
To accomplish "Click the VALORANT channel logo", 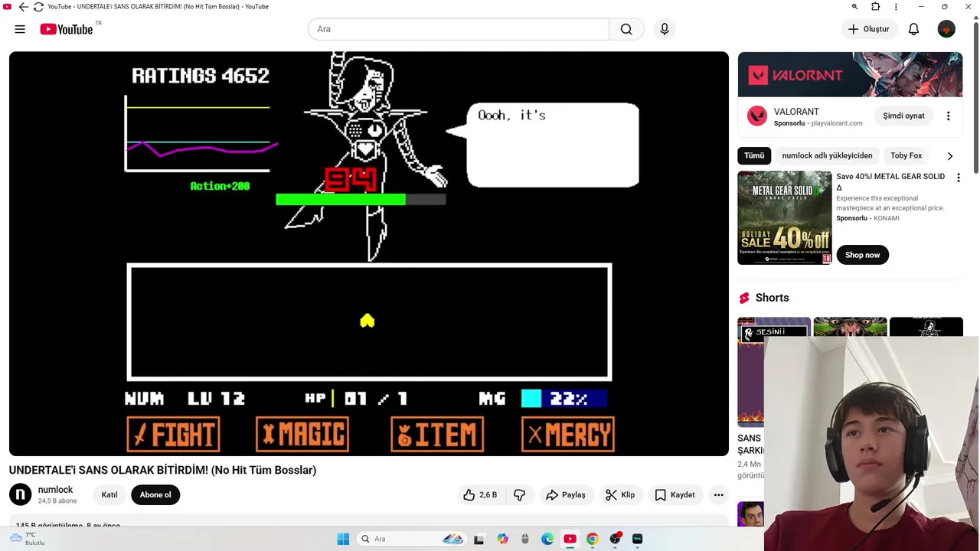I will 757,116.
